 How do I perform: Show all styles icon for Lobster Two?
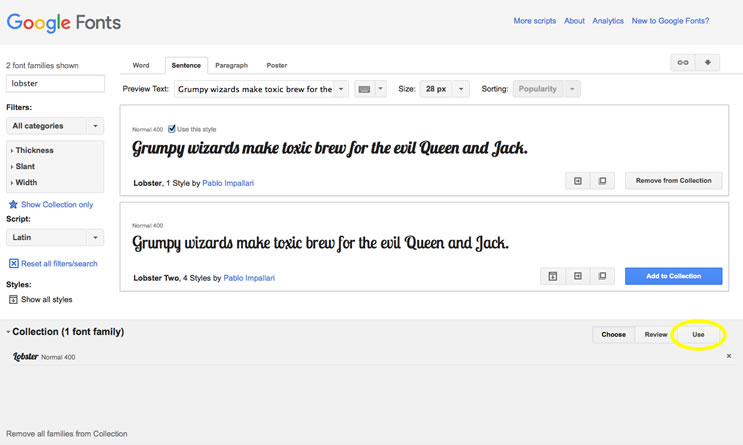(x=551, y=276)
